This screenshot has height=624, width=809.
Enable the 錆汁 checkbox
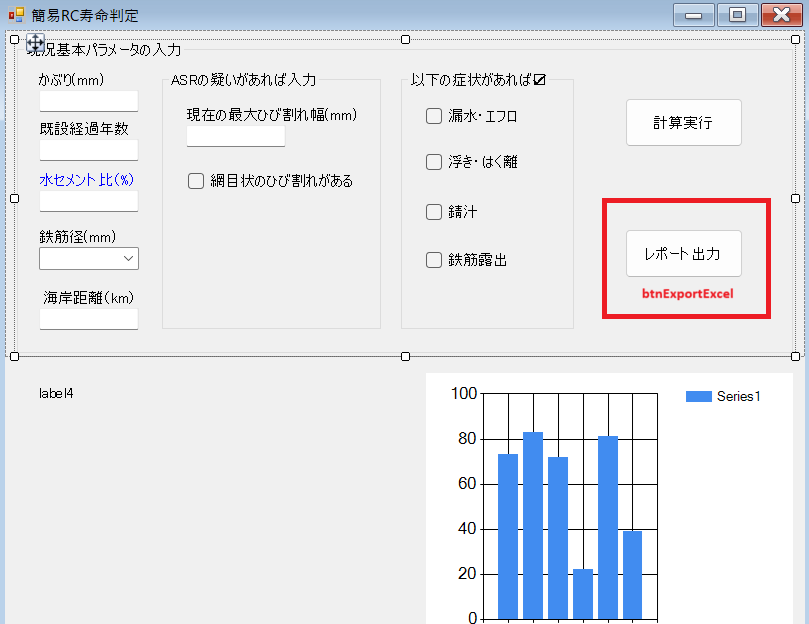[434, 212]
